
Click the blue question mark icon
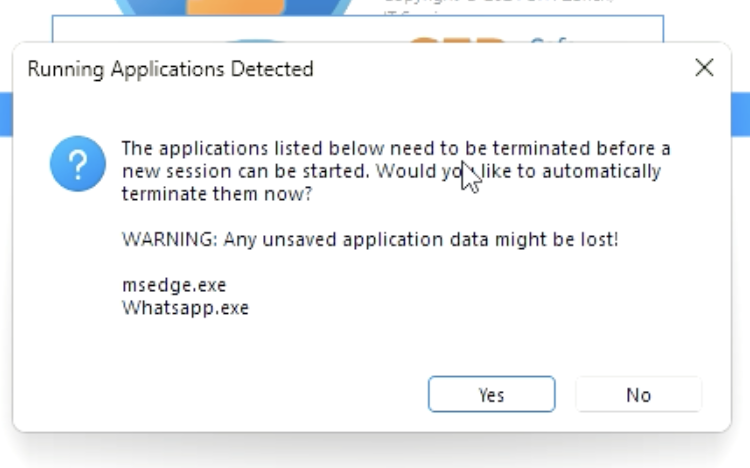point(78,164)
